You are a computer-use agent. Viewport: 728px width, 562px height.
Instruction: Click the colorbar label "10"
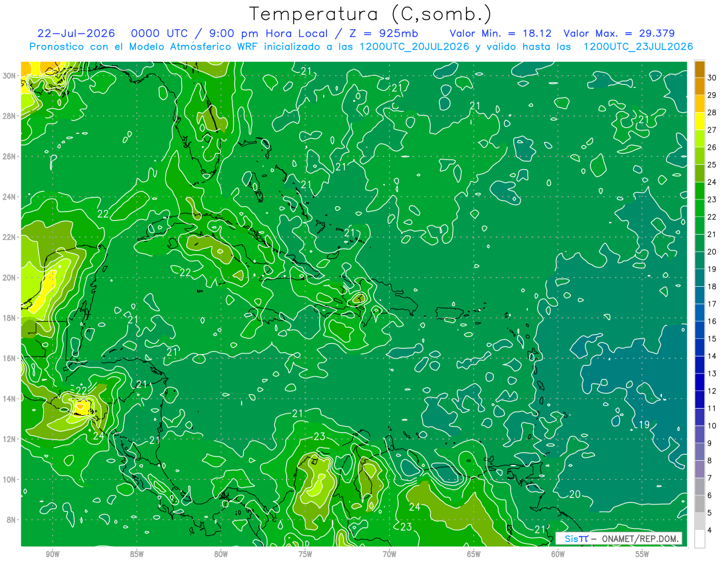(712, 426)
